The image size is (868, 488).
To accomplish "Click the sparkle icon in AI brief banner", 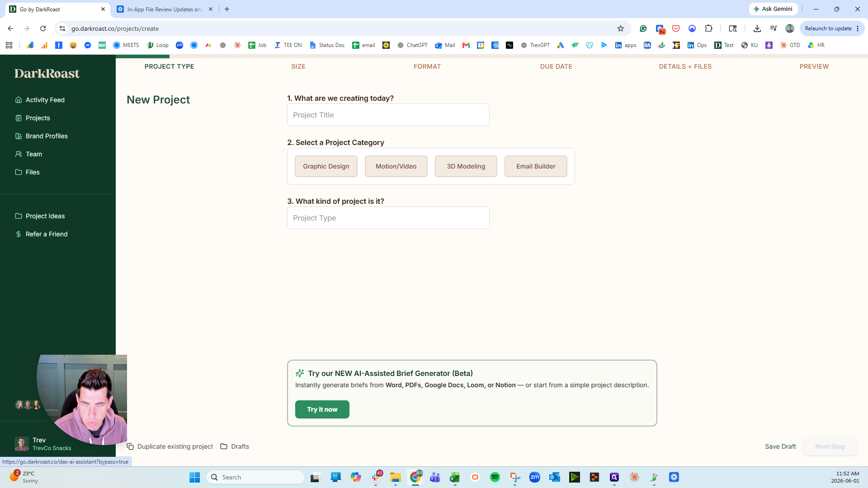I will (300, 373).
